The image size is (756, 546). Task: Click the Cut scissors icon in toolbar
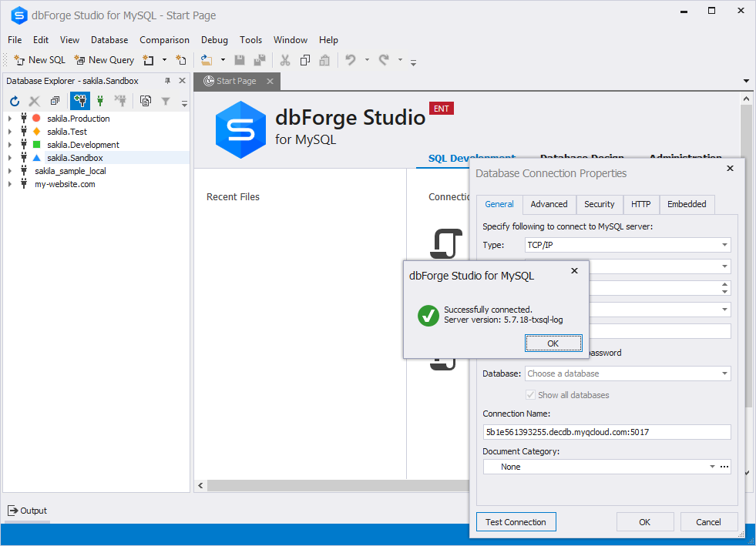pos(285,60)
